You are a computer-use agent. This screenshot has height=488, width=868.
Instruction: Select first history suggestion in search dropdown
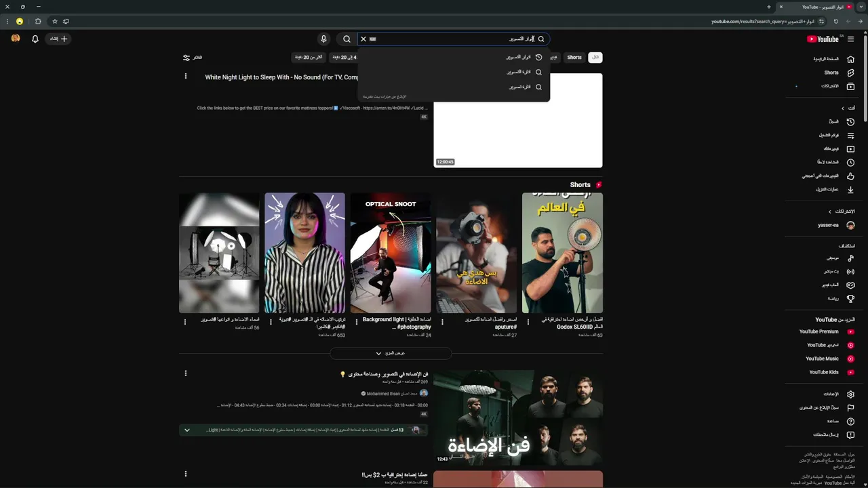454,57
